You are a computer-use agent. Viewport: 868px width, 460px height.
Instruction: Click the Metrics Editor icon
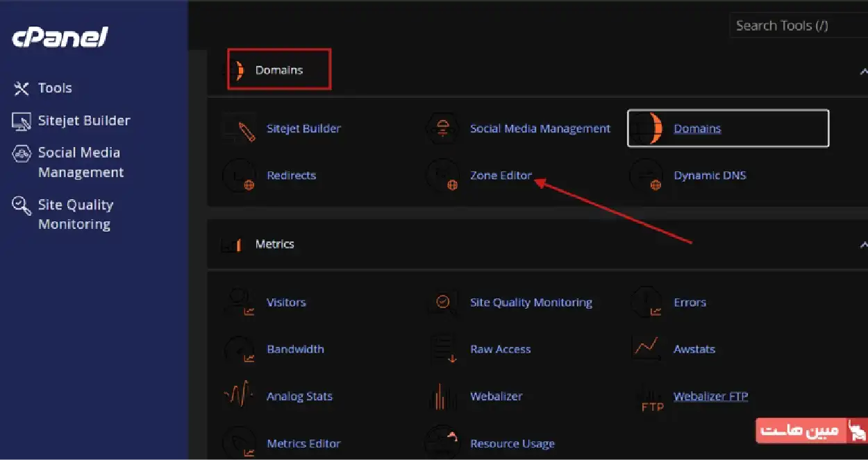tap(240, 443)
